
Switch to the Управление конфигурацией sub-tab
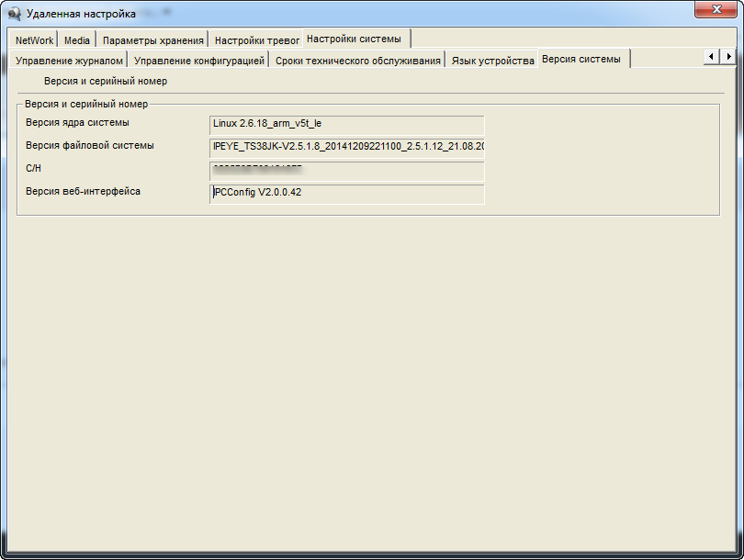(x=199, y=61)
